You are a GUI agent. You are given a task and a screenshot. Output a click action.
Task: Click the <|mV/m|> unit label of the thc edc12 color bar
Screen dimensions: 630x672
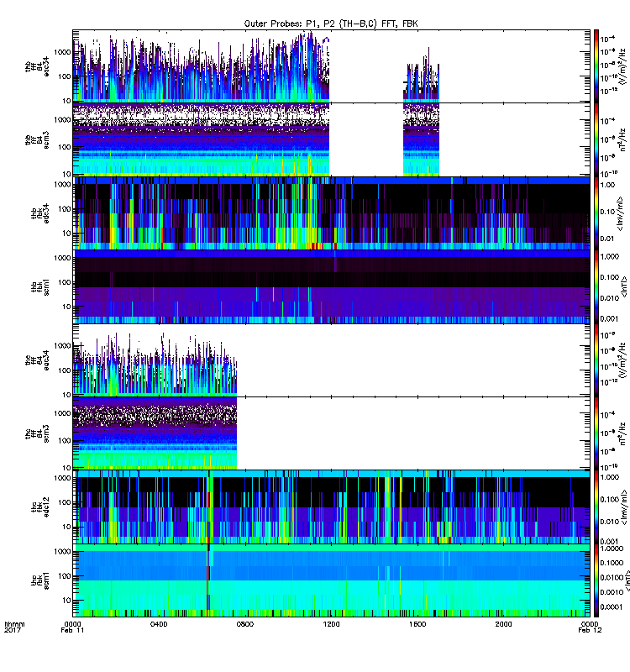624,507
